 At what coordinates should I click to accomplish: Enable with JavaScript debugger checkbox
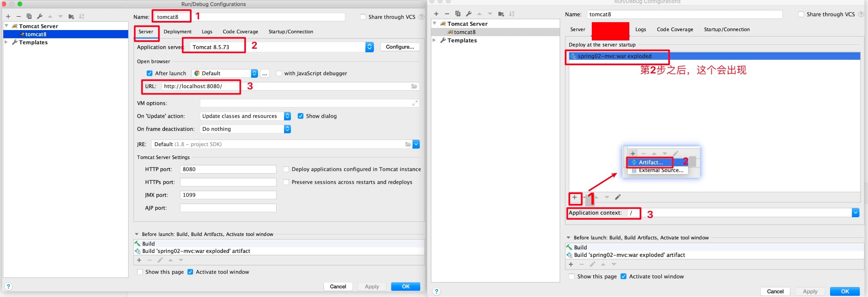tap(279, 73)
